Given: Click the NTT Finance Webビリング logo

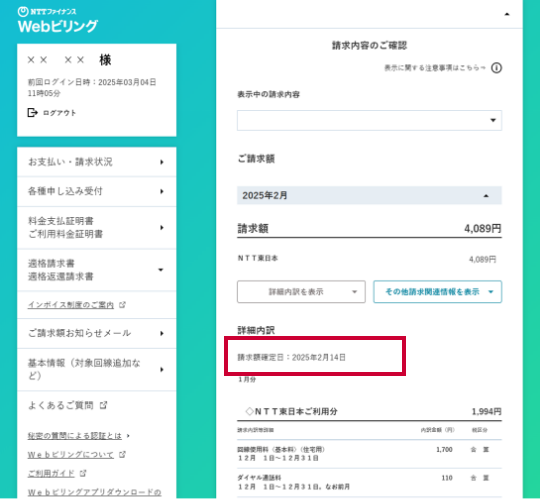Looking at the screenshot, I should 58,20.
